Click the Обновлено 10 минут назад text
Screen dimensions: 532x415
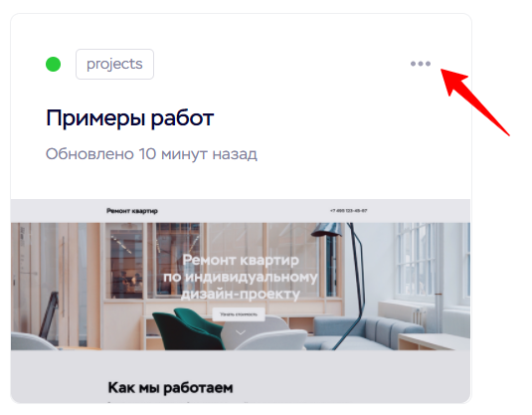tap(151, 154)
